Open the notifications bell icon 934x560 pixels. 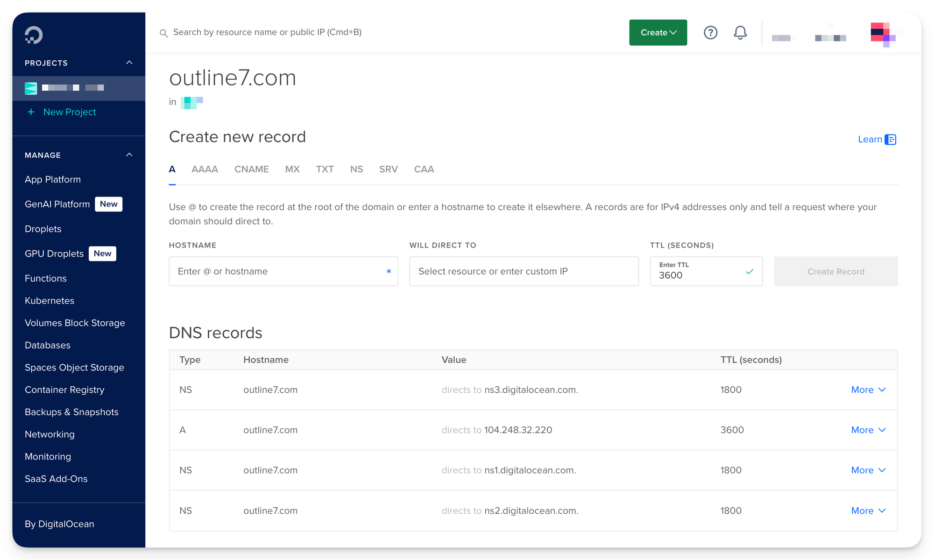(x=740, y=33)
